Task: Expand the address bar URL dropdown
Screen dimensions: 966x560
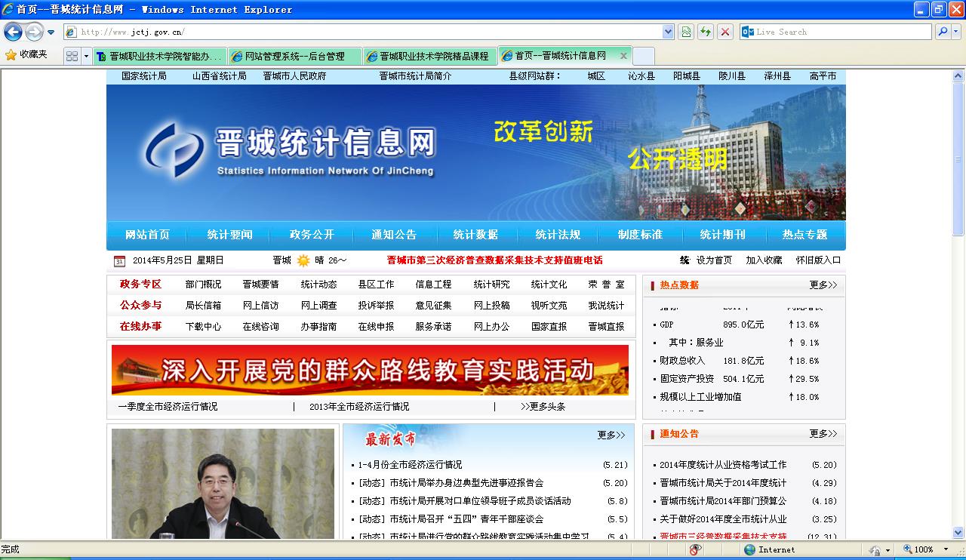Action: pyautogui.click(x=668, y=32)
